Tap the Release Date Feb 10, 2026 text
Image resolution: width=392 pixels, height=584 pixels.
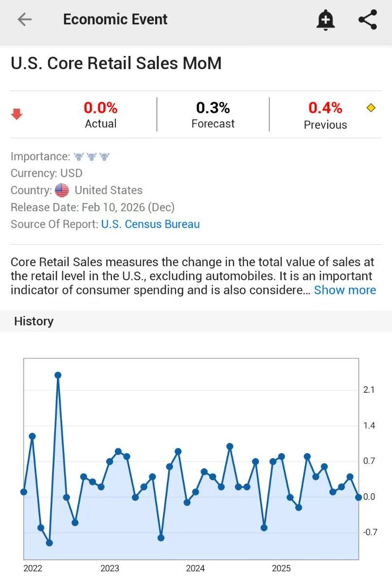point(92,207)
